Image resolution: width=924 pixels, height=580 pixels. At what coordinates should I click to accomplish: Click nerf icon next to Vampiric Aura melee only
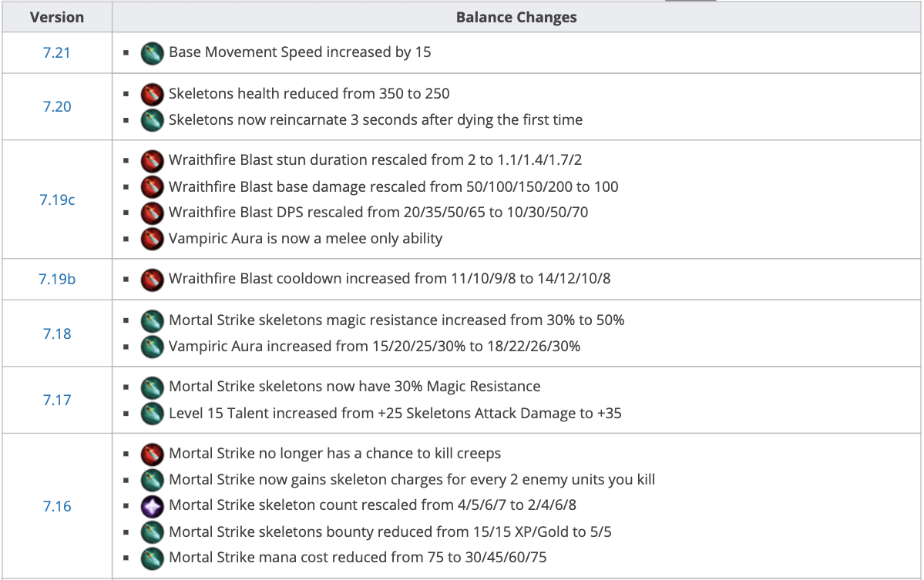point(153,239)
